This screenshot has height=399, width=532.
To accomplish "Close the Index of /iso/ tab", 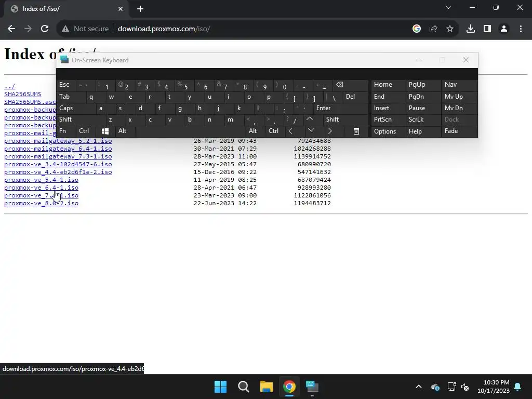I will [121, 9].
